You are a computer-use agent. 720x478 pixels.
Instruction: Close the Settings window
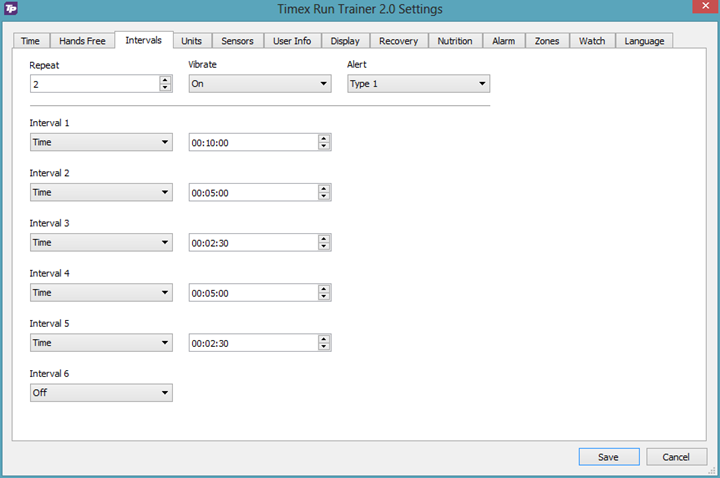(706, 6)
